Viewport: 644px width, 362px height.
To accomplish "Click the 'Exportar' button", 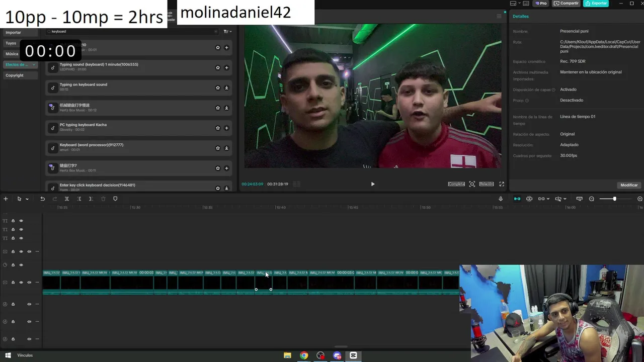I will pyautogui.click(x=596, y=3).
